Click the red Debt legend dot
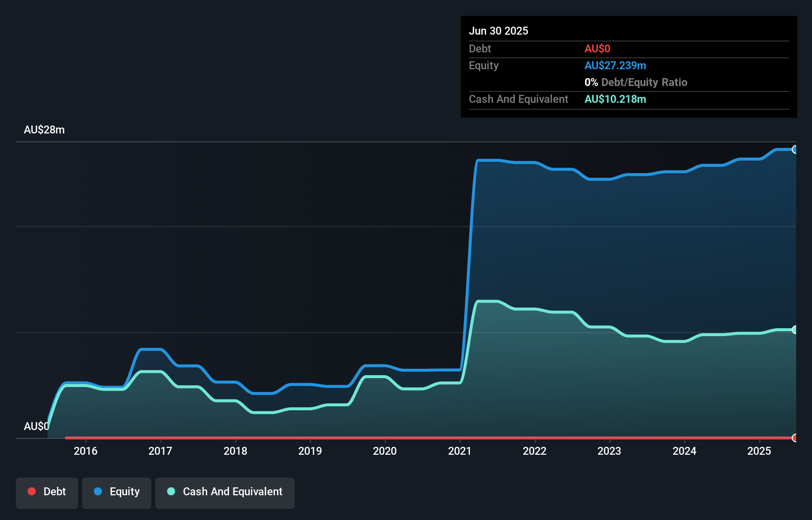The width and height of the screenshot is (812, 520). point(32,491)
